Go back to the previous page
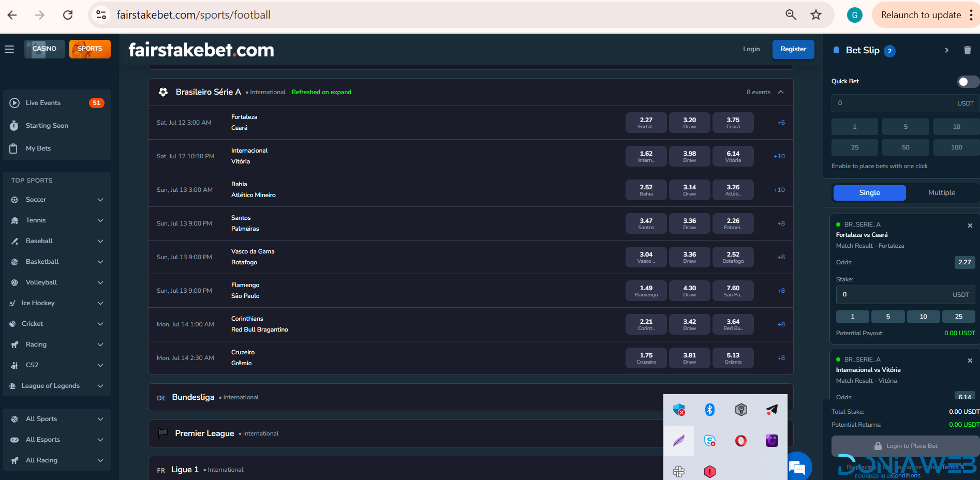The image size is (980, 480). [x=12, y=15]
